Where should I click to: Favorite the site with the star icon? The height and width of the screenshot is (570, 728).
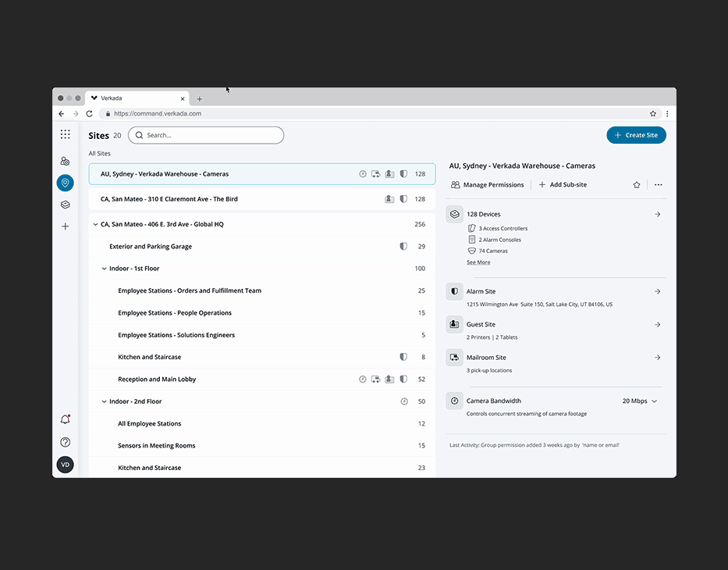coord(637,185)
